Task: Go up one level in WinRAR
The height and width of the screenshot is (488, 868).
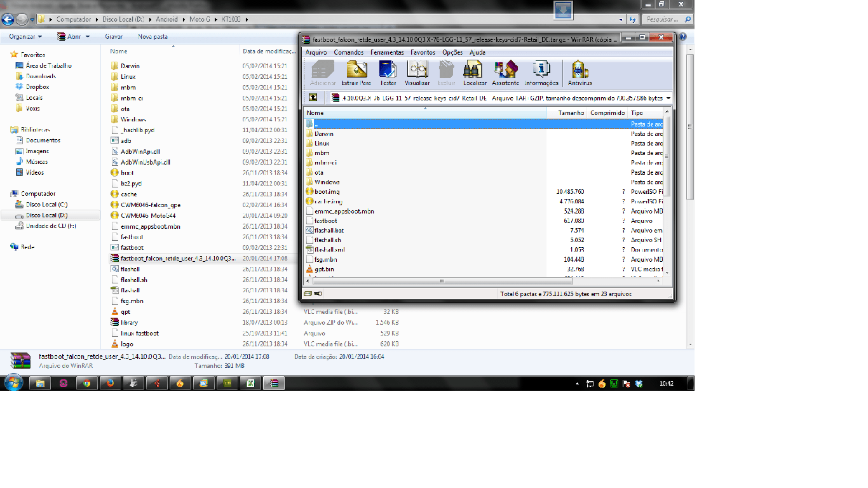Action: (313, 98)
